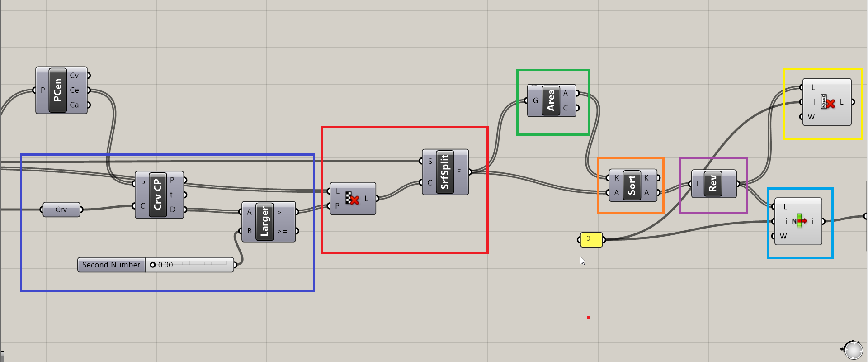Click the i input of List Item
The width and height of the screenshot is (868, 362).
click(786, 221)
